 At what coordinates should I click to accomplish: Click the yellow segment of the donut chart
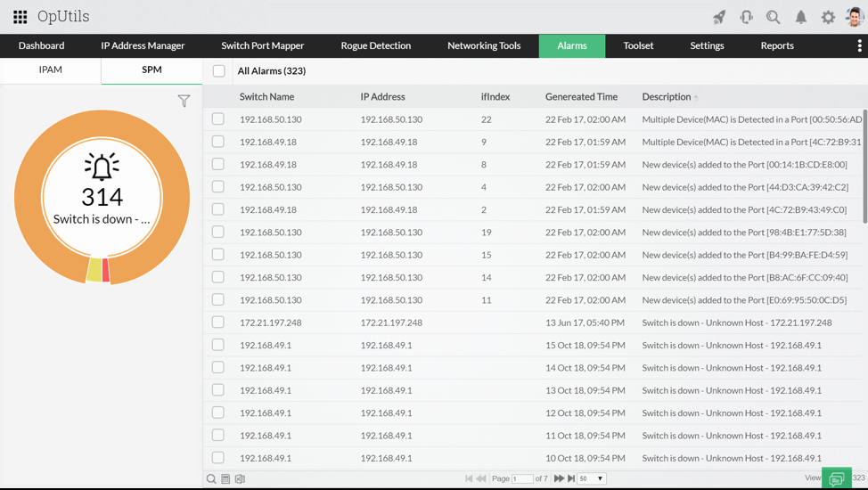pos(94,270)
